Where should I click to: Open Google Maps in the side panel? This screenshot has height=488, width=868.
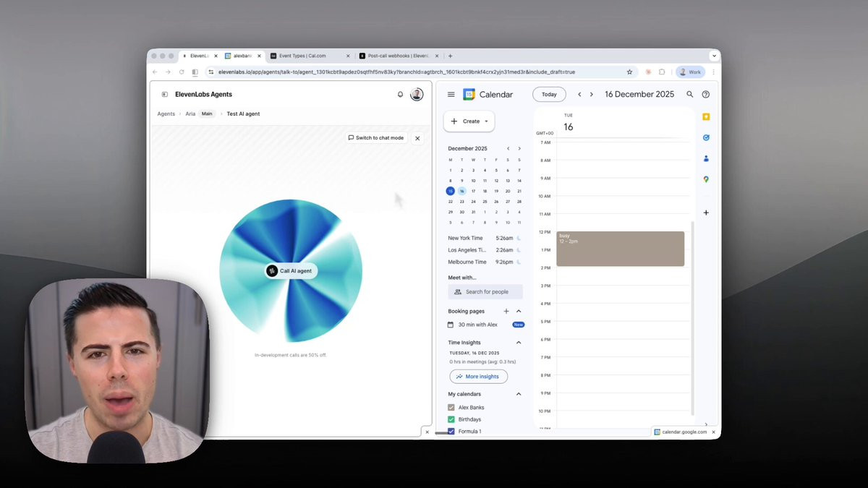[706, 179]
